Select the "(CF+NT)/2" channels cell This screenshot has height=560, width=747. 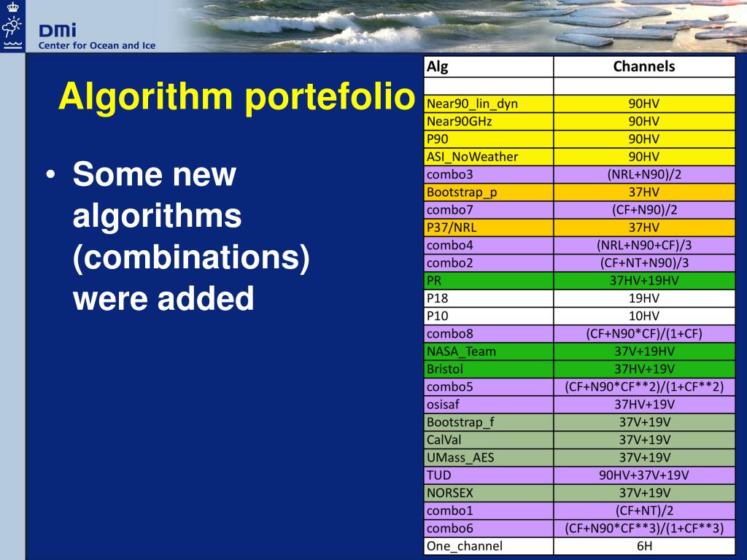click(x=644, y=511)
